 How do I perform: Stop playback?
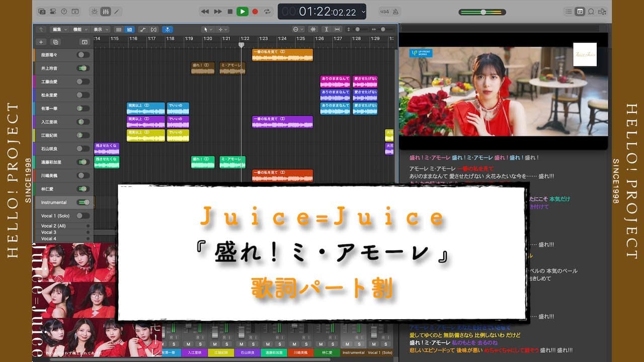[x=230, y=11]
